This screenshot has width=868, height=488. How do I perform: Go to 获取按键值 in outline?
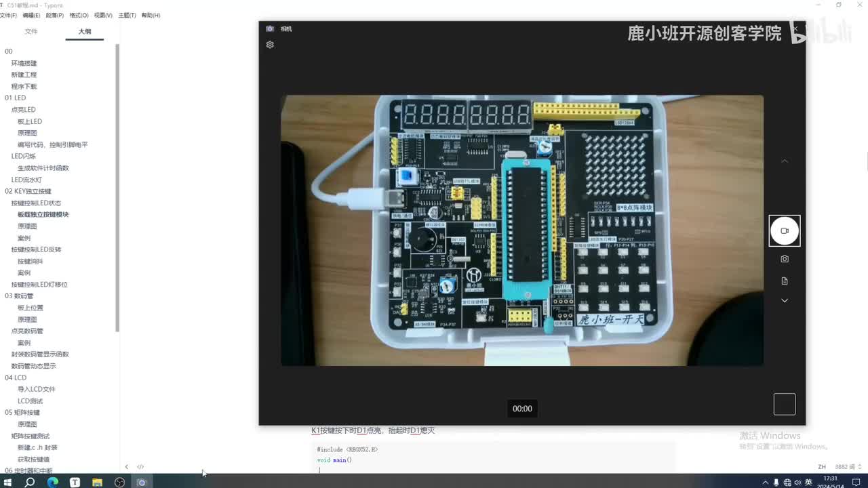[x=34, y=459]
